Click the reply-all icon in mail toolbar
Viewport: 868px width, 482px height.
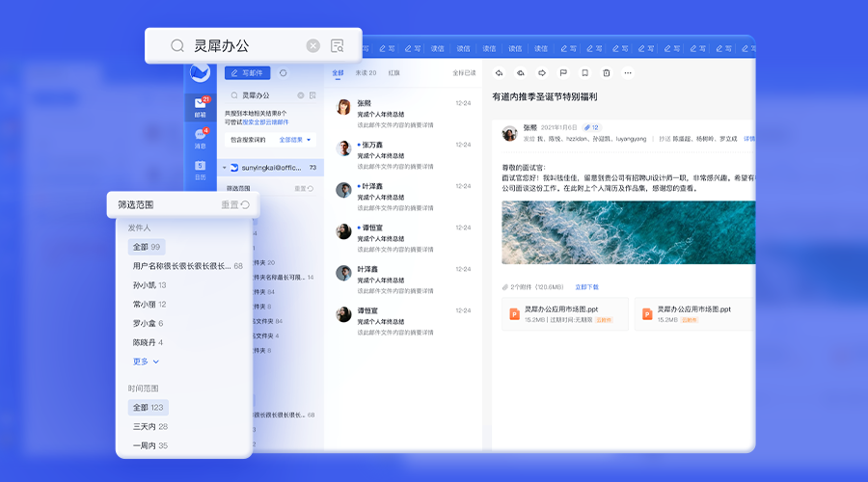click(x=521, y=73)
